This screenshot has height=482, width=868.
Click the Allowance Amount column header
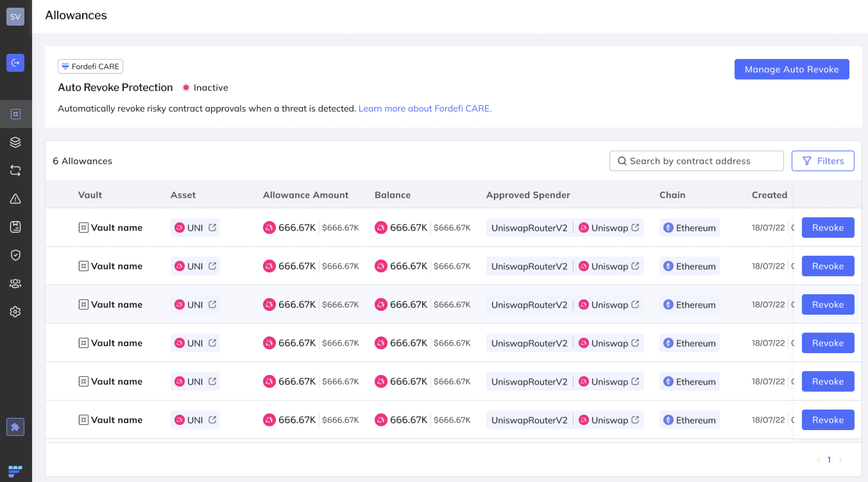(x=306, y=195)
